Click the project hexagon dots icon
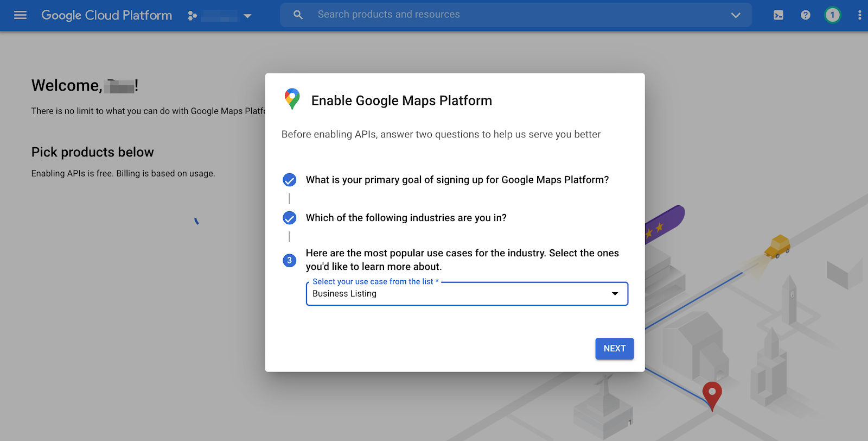The height and width of the screenshot is (441, 868). pos(192,16)
